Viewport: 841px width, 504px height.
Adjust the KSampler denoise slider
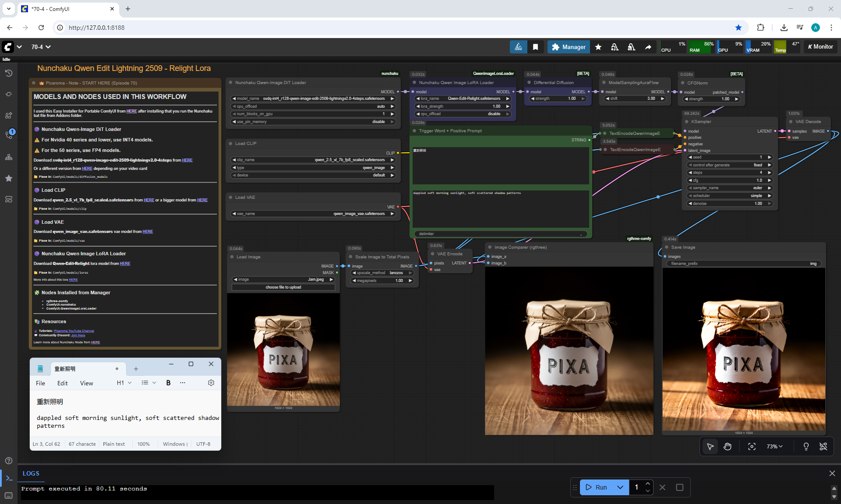[x=729, y=204]
